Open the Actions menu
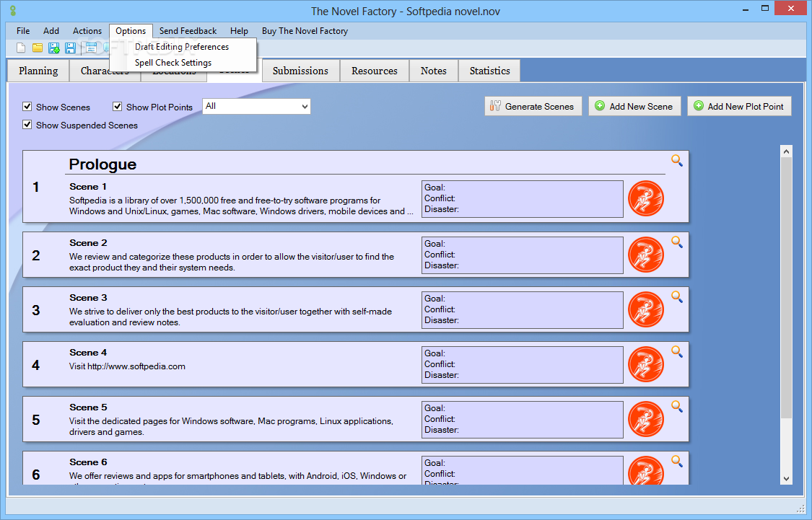 (87, 31)
